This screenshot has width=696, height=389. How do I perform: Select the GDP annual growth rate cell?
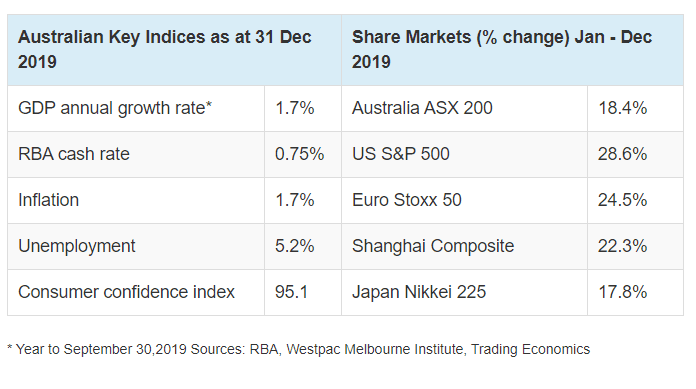coord(136,108)
